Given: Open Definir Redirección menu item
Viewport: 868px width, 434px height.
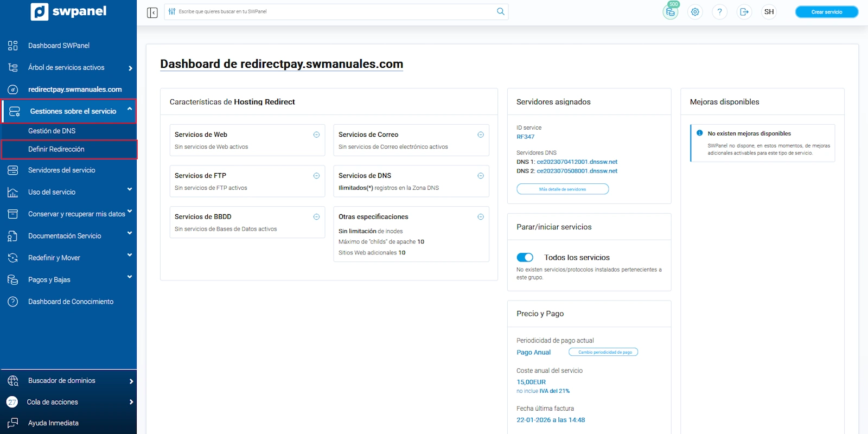Looking at the screenshot, I should pyautogui.click(x=56, y=149).
